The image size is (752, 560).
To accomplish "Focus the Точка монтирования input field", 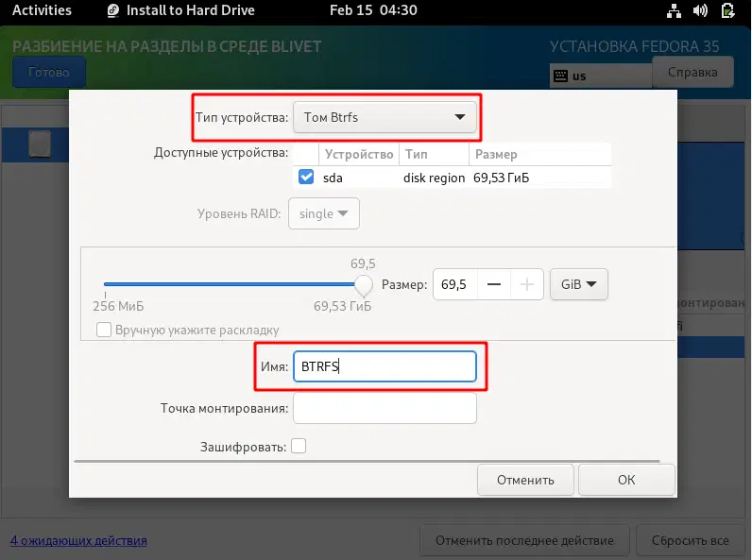I will coord(385,408).
